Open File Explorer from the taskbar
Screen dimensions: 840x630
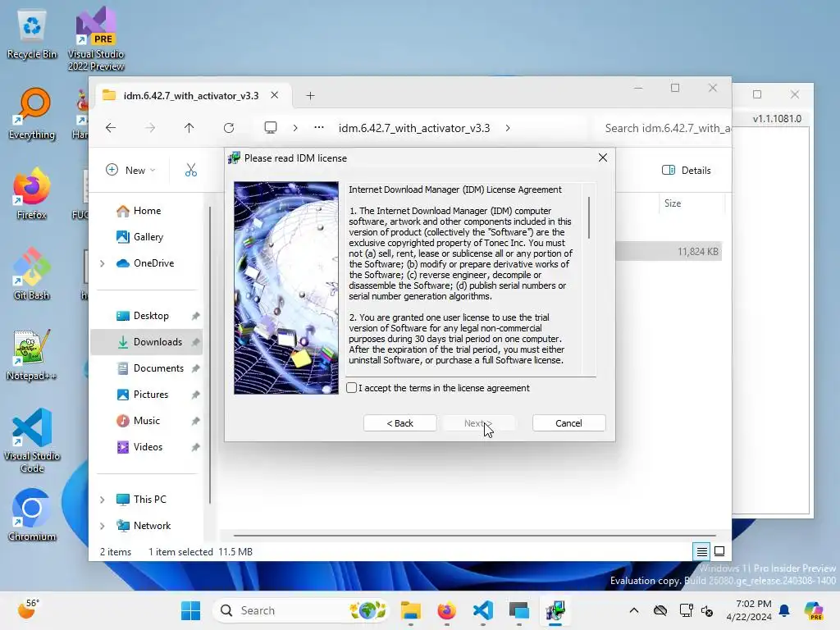point(411,610)
